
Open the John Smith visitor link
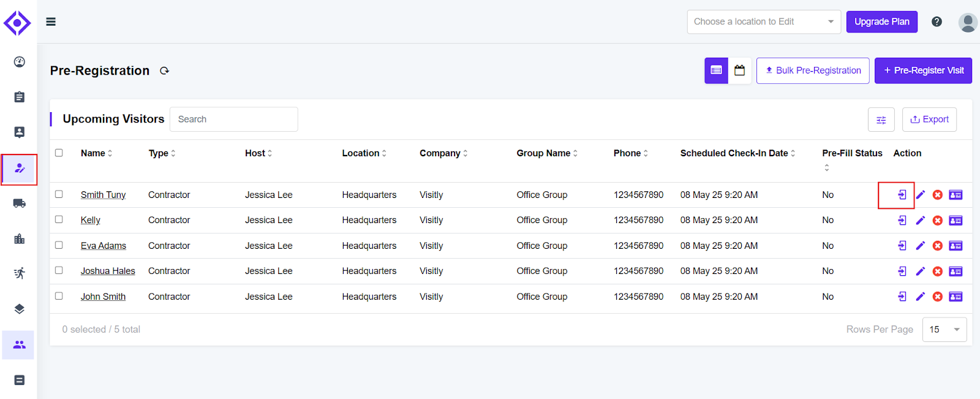coord(103,297)
